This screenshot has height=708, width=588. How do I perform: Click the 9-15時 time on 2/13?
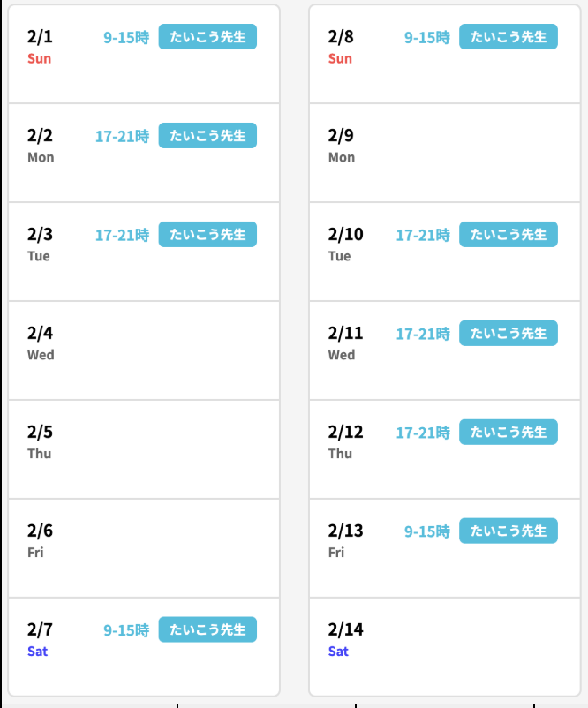(427, 532)
